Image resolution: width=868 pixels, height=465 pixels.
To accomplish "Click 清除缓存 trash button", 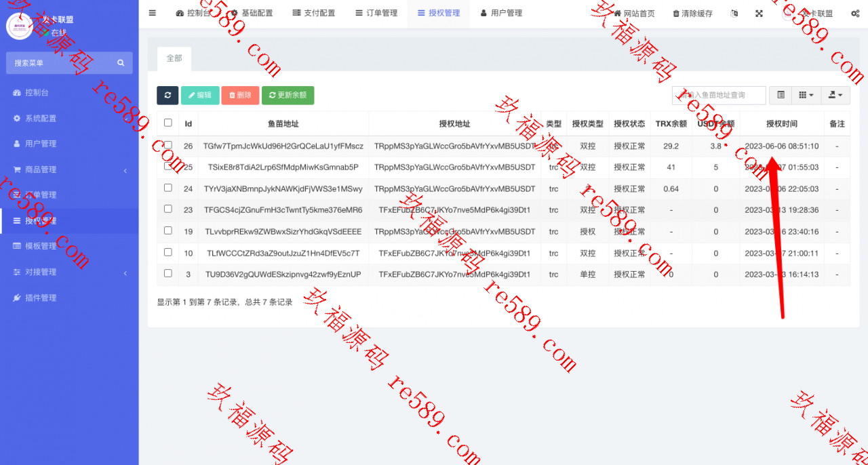I will coord(692,14).
